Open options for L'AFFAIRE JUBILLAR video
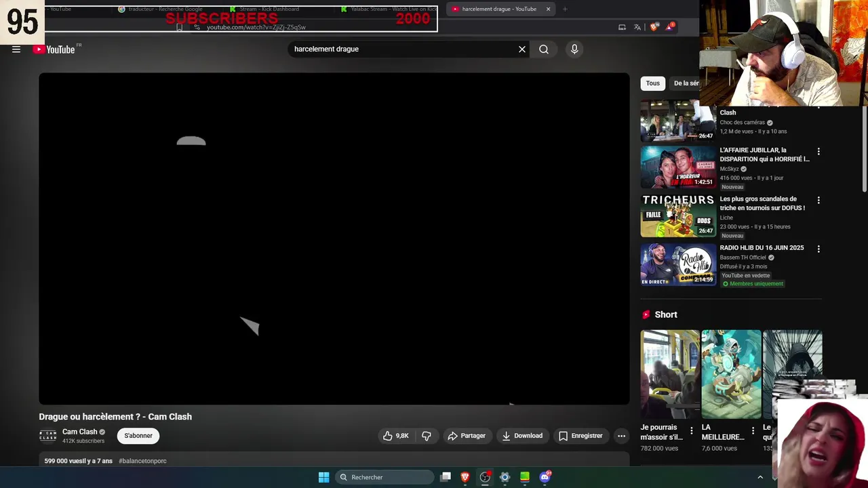 818,151
